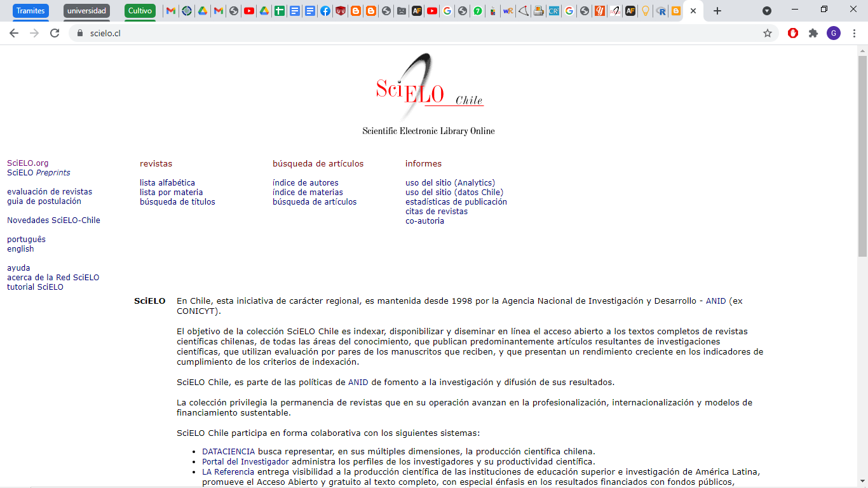Open the red ad blocker extension
The image size is (868, 488).
tap(793, 33)
